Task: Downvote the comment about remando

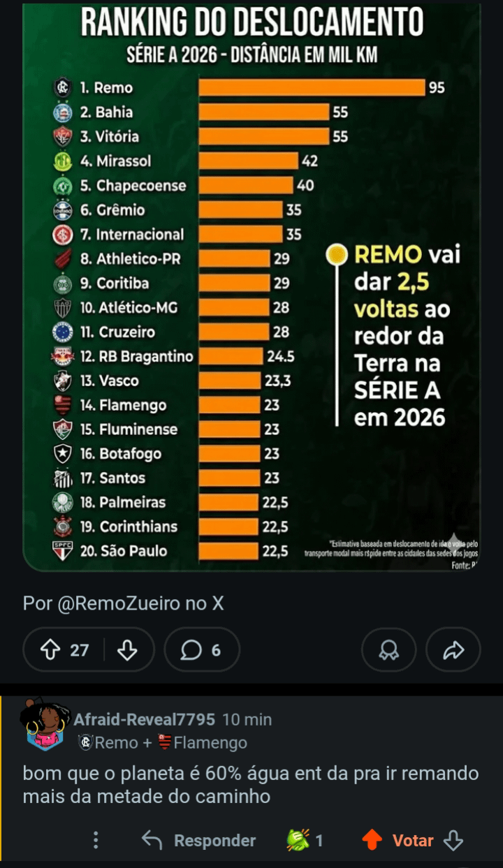Action: pos(454,840)
